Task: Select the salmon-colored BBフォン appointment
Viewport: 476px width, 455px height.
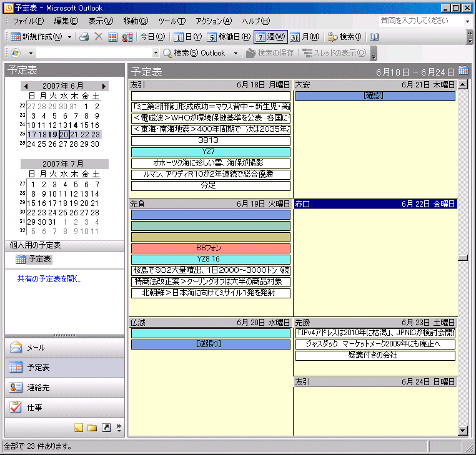Action: coord(211,248)
